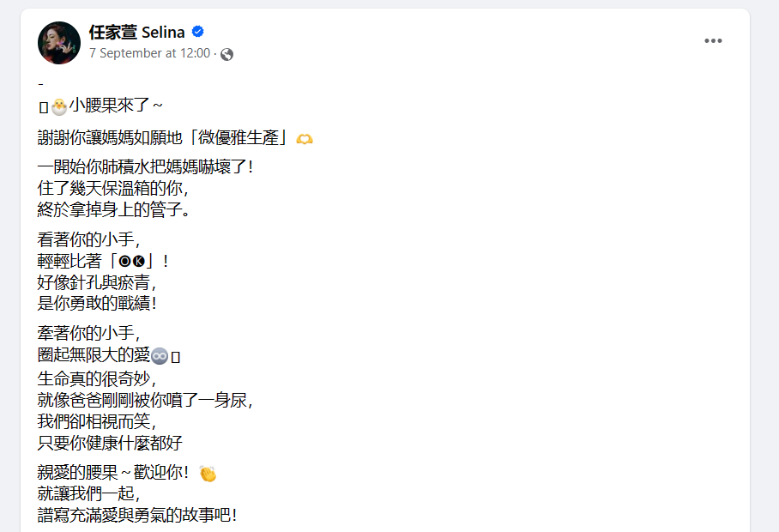Image resolution: width=779 pixels, height=532 pixels.
Task: Click the hatching chick emoji
Action: (58, 106)
